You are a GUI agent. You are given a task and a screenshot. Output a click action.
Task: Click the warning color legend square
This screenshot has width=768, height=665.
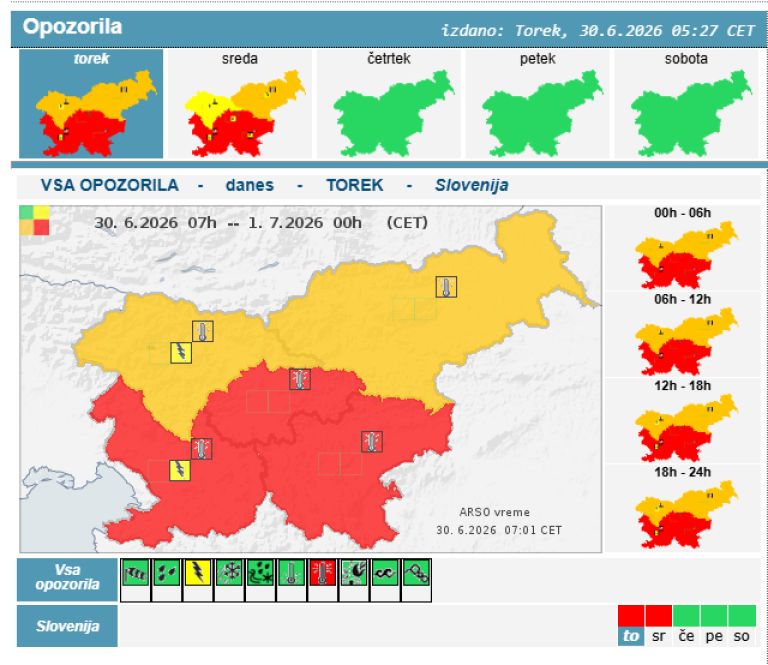click(x=34, y=220)
